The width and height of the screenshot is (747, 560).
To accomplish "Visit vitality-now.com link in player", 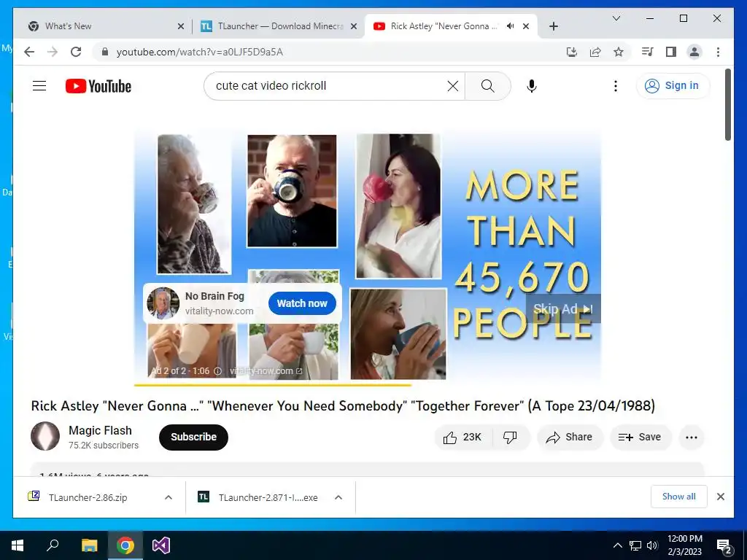I will tap(266, 371).
